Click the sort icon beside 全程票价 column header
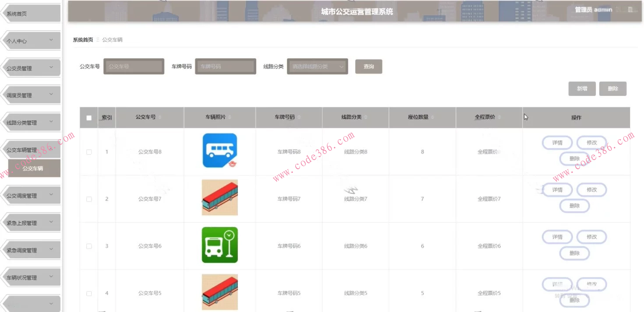This screenshot has width=644, height=312. click(x=500, y=117)
